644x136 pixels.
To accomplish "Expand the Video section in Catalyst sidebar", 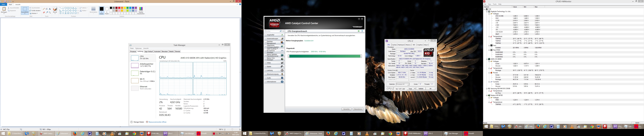I will tap(275, 63).
